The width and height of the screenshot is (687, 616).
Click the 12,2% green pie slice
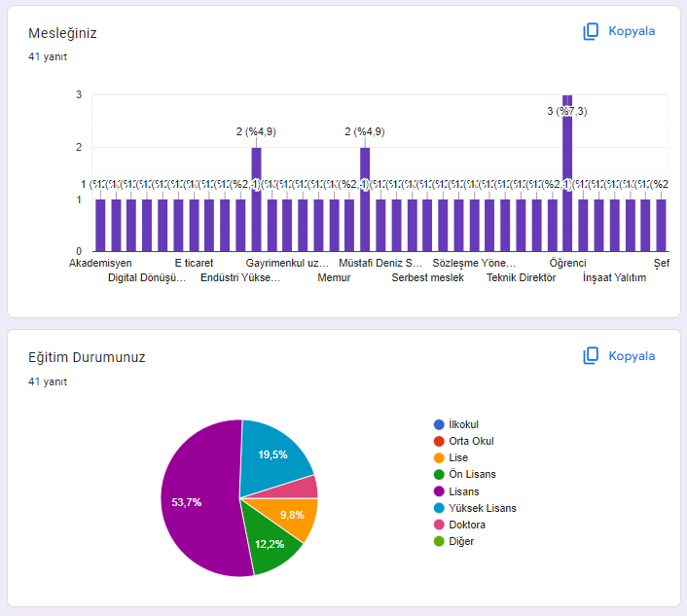pyautogui.click(x=270, y=541)
